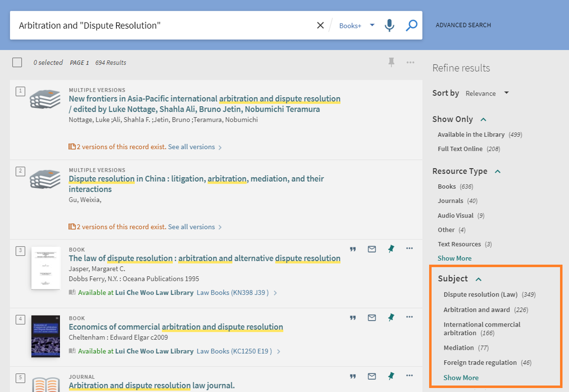Click the Economics of commercial arbitration cover thumbnail
Screen dimensions: 569x392
tap(45, 336)
